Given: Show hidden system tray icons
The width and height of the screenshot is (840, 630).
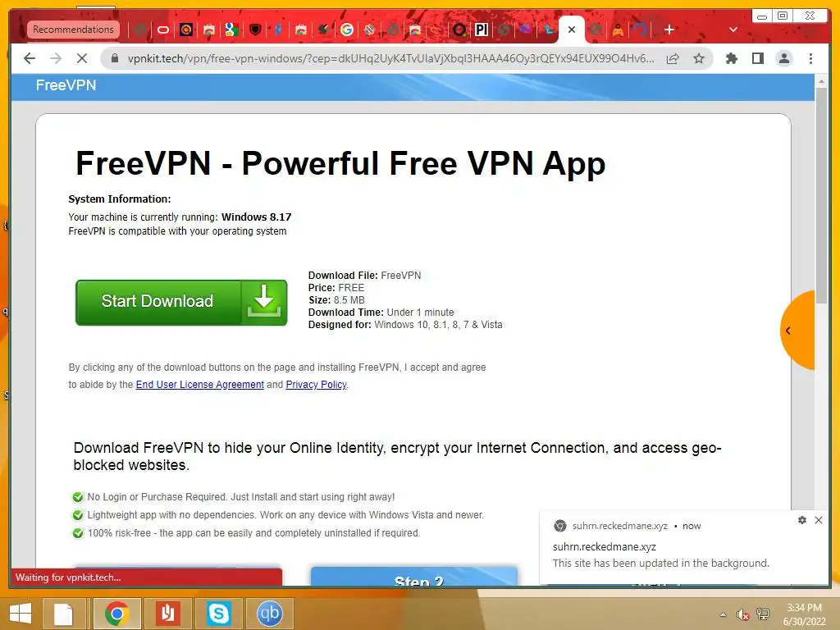Looking at the screenshot, I should coord(724,614).
